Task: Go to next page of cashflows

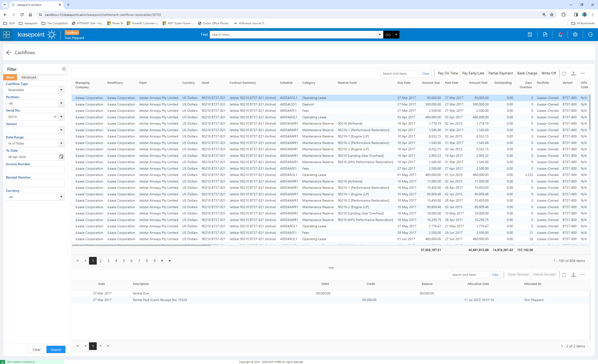Action: (x=162, y=261)
